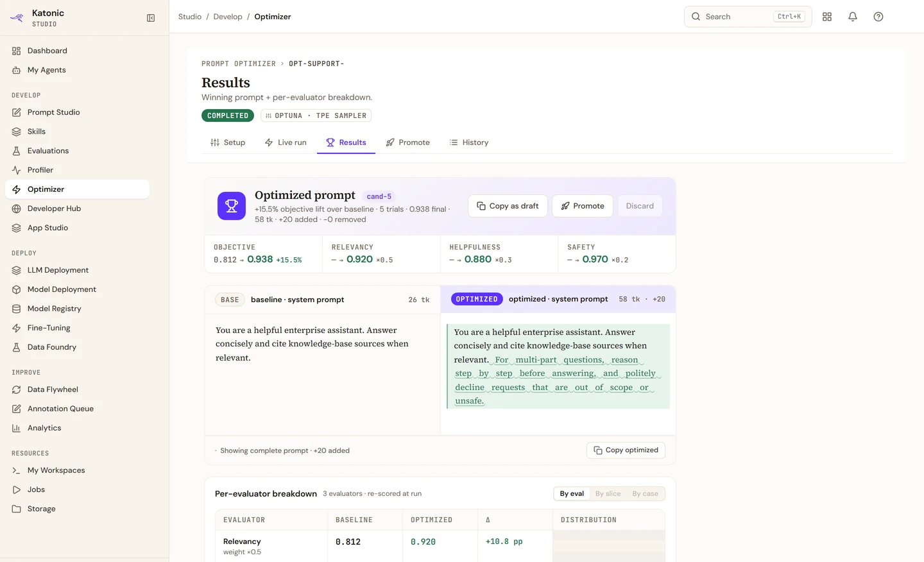924x562 pixels.
Task: Click the Objective score 0.938
Action: pyautogui.click(x=260, y=259)
